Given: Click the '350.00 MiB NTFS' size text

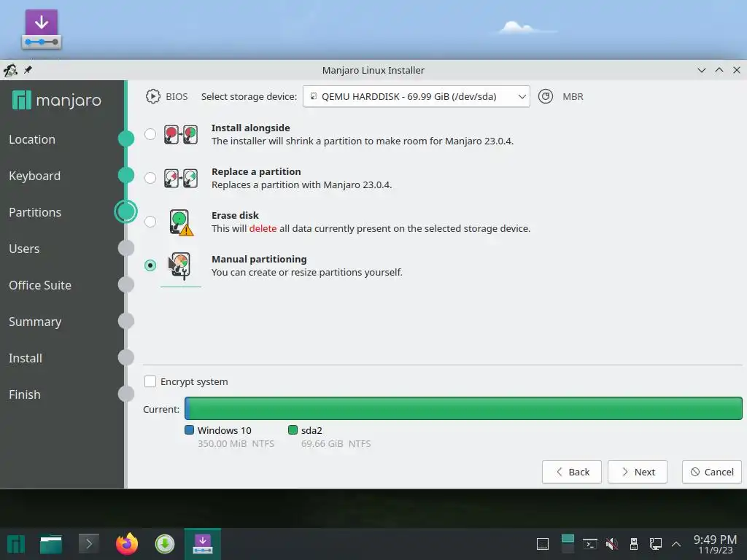Looking at the screenshot, I should (236, 444).
